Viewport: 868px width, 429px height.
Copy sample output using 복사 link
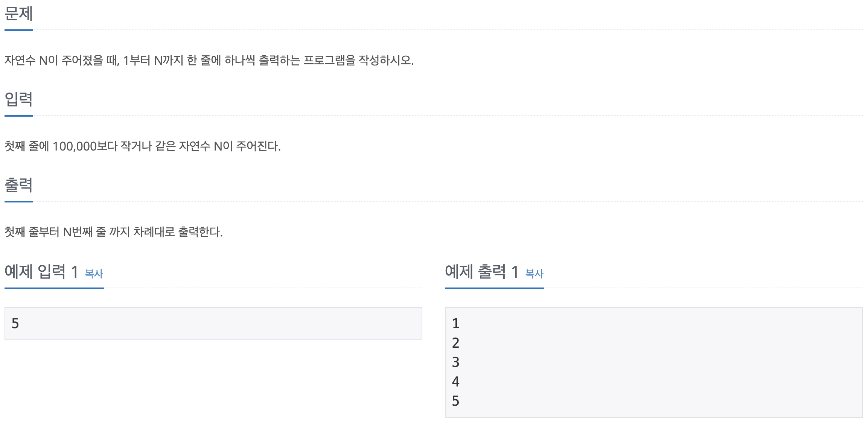pyautogui.click(x=534, y=274)
